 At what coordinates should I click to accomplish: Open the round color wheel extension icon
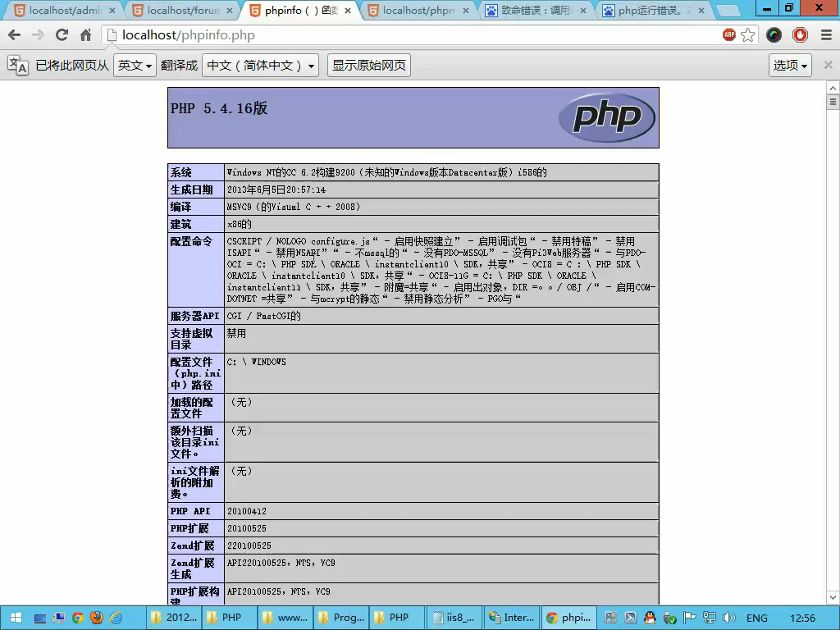[x=774, y=35]
